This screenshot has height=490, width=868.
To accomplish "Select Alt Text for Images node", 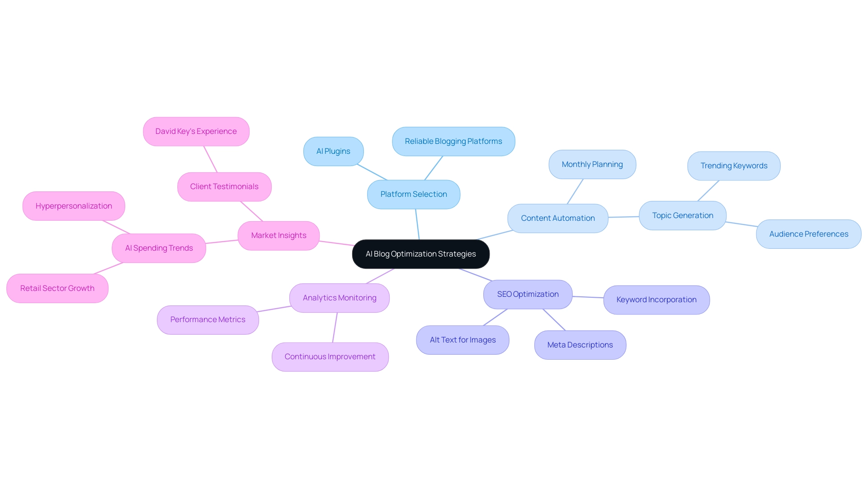I will click(x=462, y=339).
